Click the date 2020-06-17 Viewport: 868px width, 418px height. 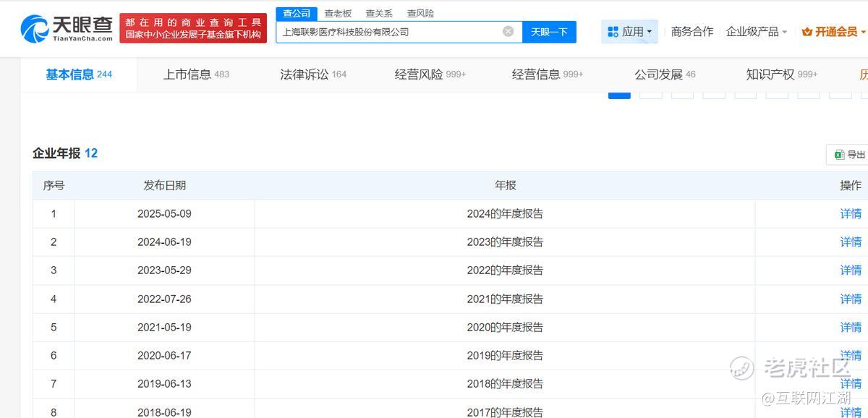click(164, 355)
